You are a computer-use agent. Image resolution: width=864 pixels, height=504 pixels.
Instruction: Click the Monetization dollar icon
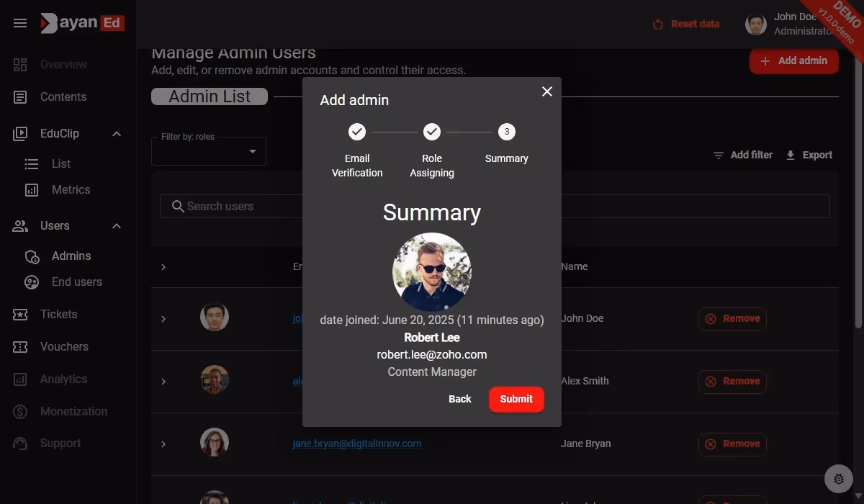(20, 412)
